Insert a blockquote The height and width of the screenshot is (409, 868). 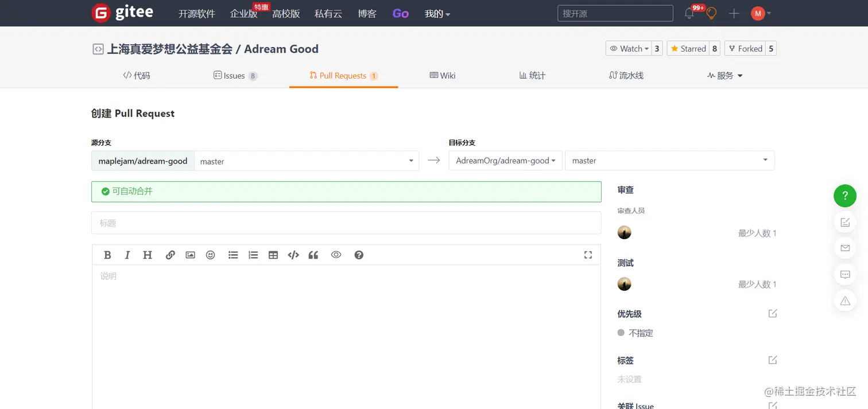[313, 255]
